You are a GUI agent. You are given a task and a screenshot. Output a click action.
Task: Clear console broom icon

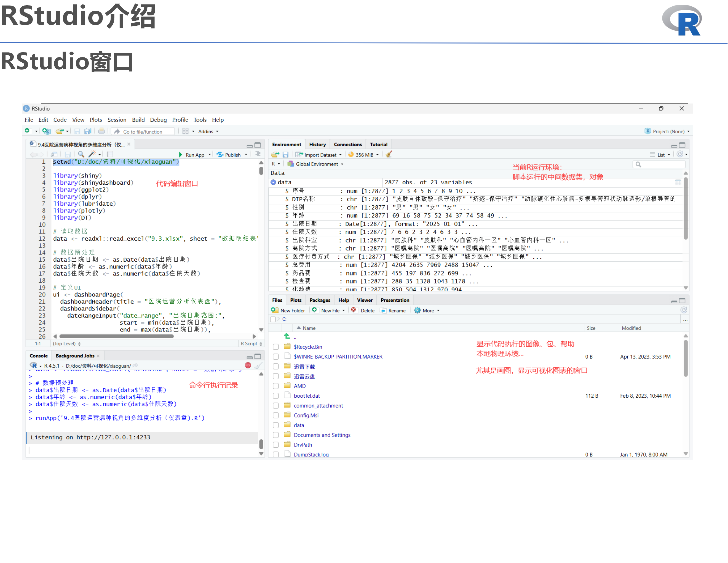(258, 365)
